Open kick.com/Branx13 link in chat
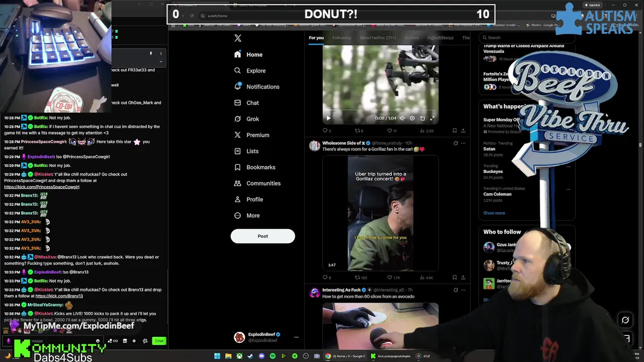Screen dimensions: 644x362 pyautogui.click(x=59, y=296)
